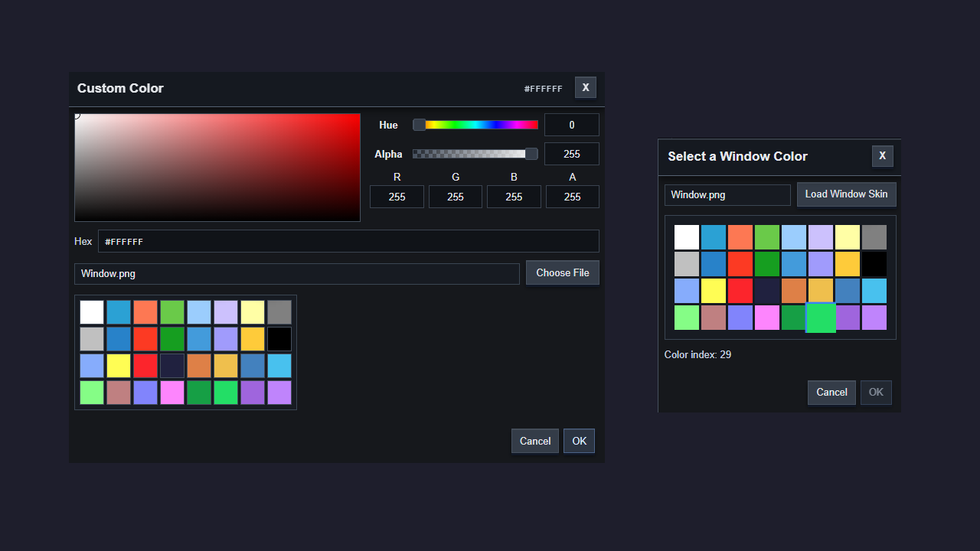Click Choose File in Custom Color dialog
Screen dimensions: 980x551
point(563,272)
